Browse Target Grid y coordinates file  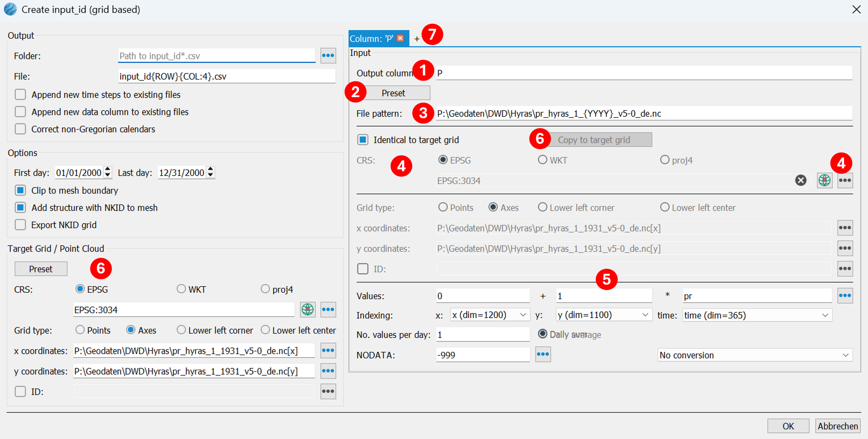328,371
